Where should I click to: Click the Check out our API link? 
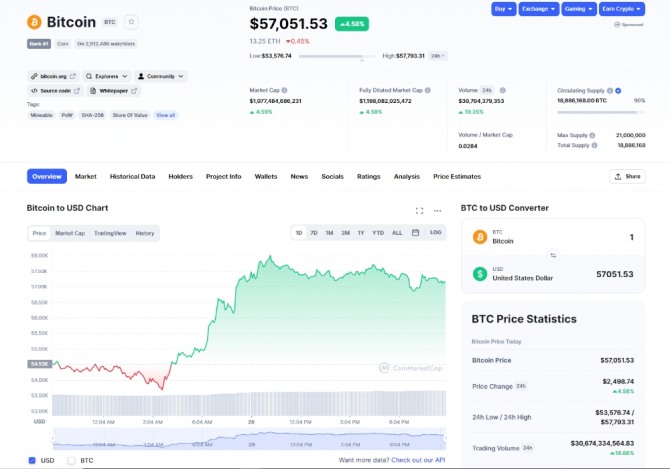point(418,460)
